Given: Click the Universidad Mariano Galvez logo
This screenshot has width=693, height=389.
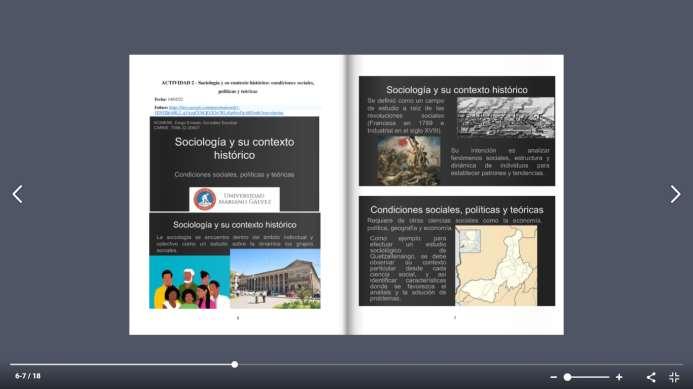Looking at the screenshot, I should click(x=234, y=199).
